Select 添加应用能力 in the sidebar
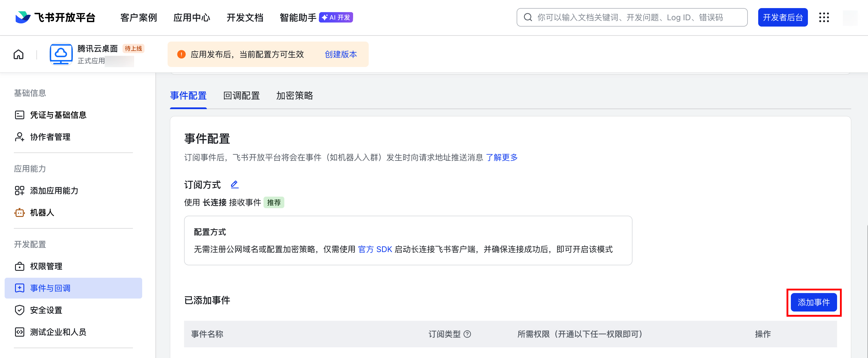 (54, 191)
